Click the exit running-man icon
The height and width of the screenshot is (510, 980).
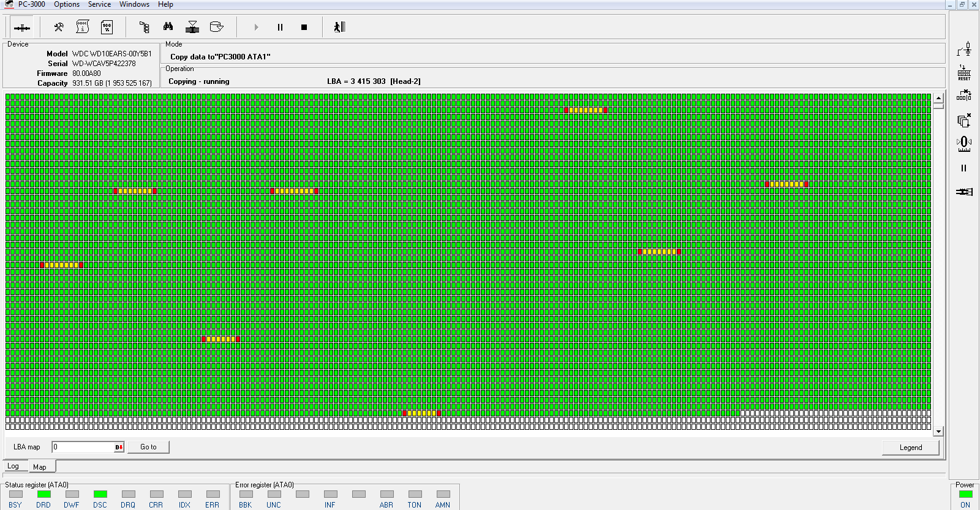click(339, 27)
